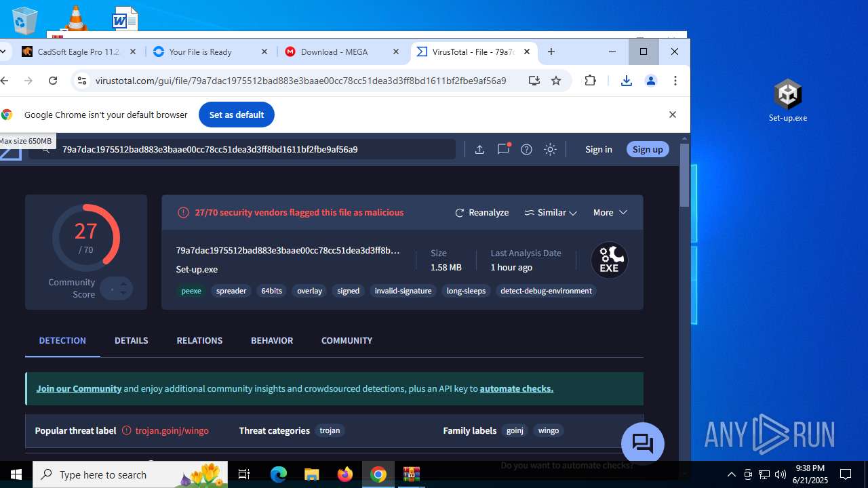The height and width of the screenshot is (488, 868).
Task: Open the automate checks link
Action: click(x=516, y=388)
